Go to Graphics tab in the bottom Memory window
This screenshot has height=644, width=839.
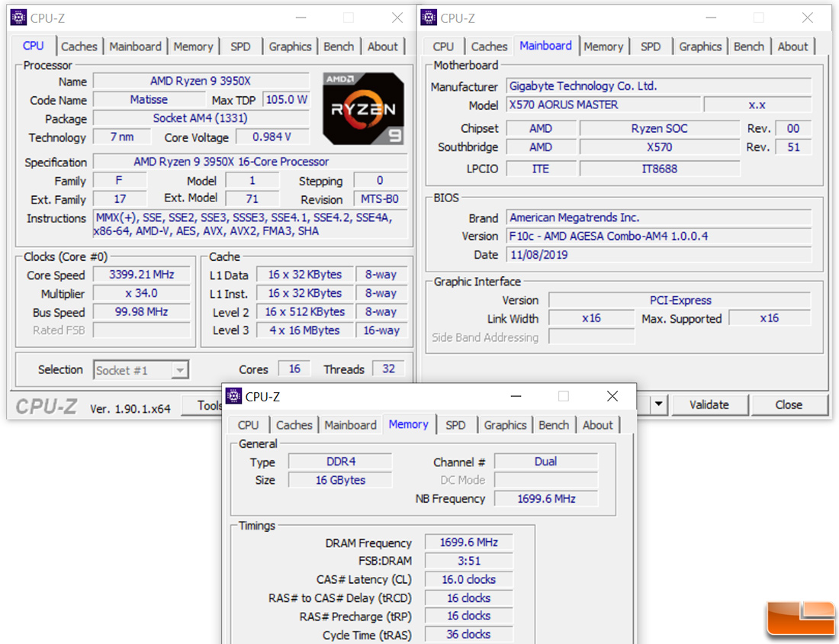coord(506,425)
